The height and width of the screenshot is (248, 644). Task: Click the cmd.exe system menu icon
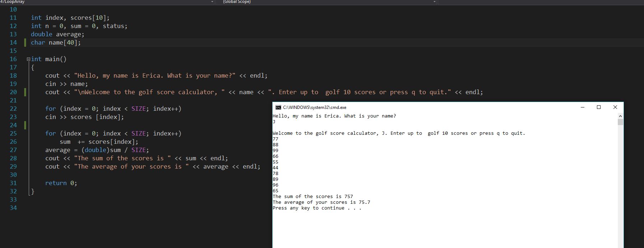(278, 107)
